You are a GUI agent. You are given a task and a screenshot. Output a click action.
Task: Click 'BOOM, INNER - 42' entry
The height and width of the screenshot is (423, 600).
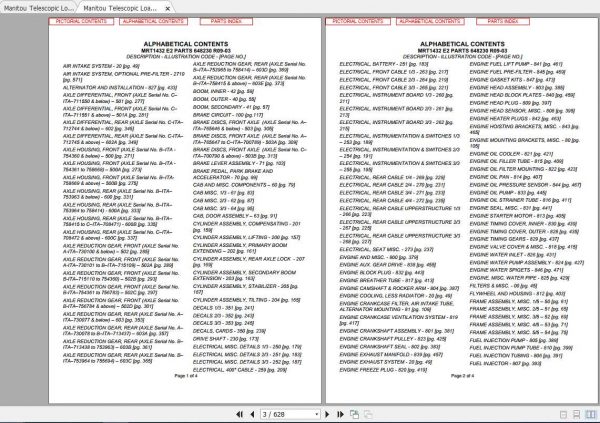click(223, 91)
